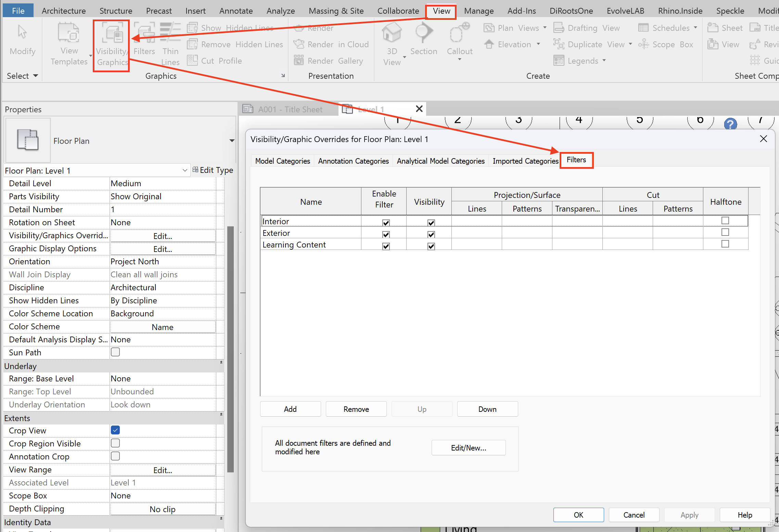Click the blue help question icon
This screenshot has height=532, width=779.
pos(730,124)
